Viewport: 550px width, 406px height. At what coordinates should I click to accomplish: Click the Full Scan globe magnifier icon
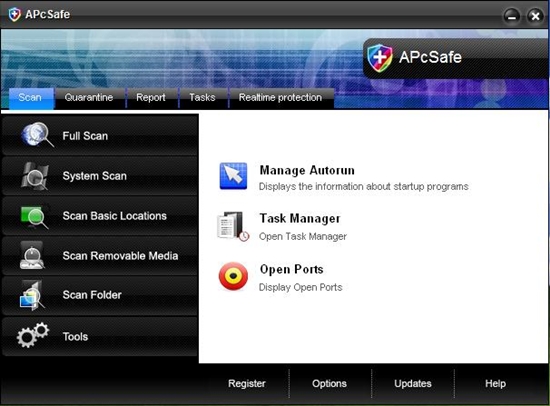tap(37, 134)
